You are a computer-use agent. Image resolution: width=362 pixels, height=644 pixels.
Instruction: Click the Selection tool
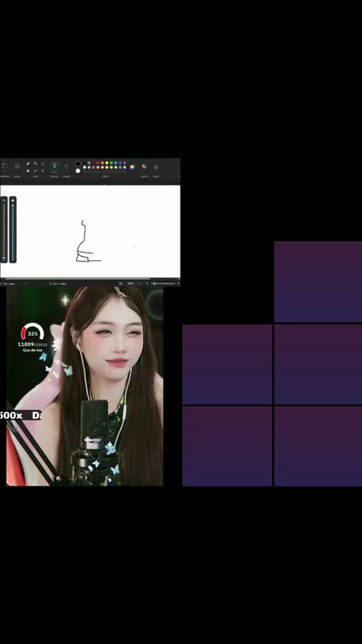coord(5,166)
